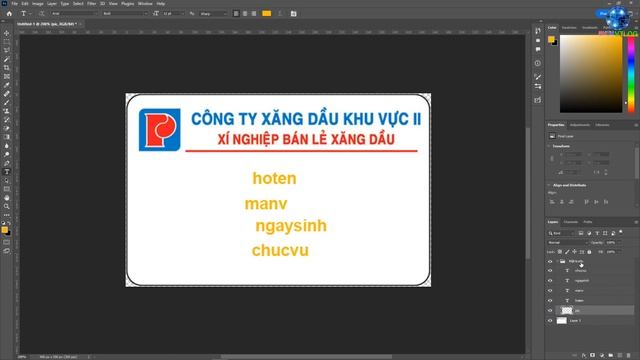
Task: Select the Clone Stamp tool
Action: point(7,111)
